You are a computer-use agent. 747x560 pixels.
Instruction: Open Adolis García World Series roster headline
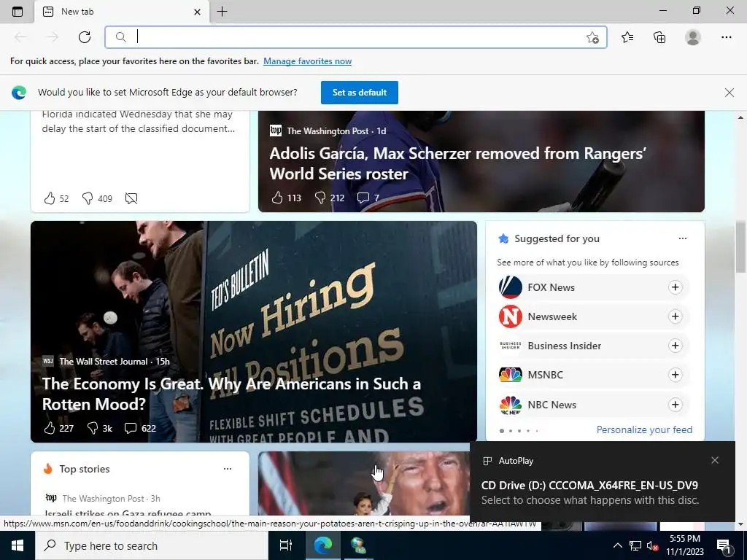tap(458, 163)
